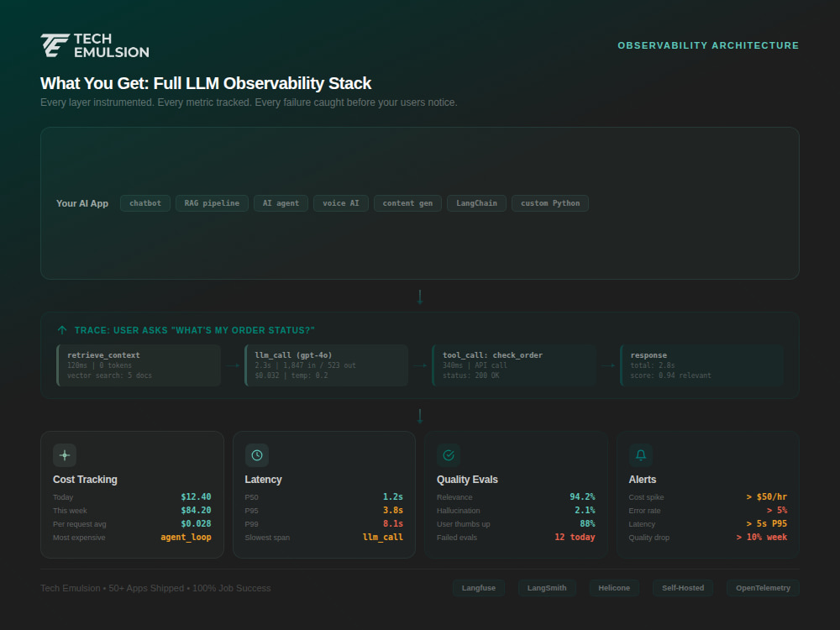Click the Quality Evals title
The width and height of the screenshot is (840, 630).
coord(467,480)
